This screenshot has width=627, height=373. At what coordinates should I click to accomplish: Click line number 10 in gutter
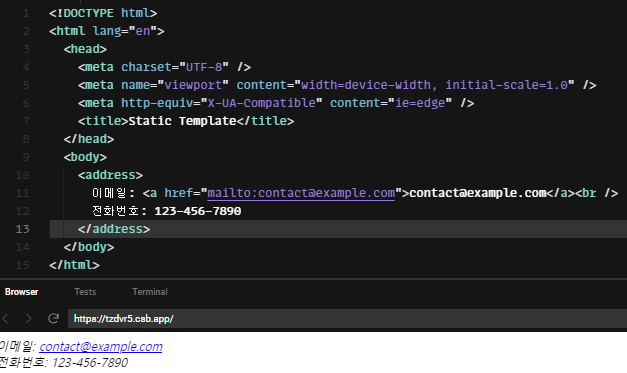coord(22,175)
